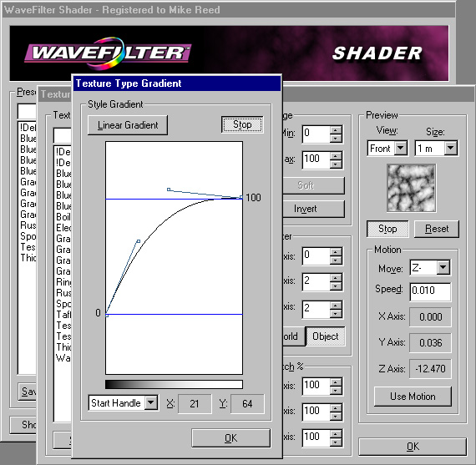
Task: Select the end handle square near the 100 line
Action: [169, 190]
